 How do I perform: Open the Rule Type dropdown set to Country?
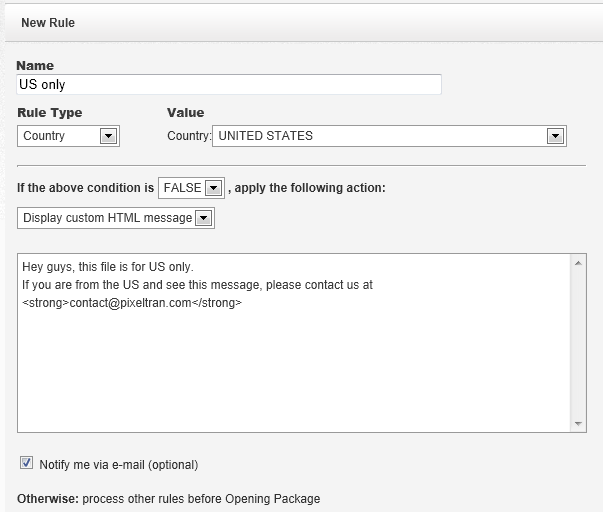pos(68,136)
